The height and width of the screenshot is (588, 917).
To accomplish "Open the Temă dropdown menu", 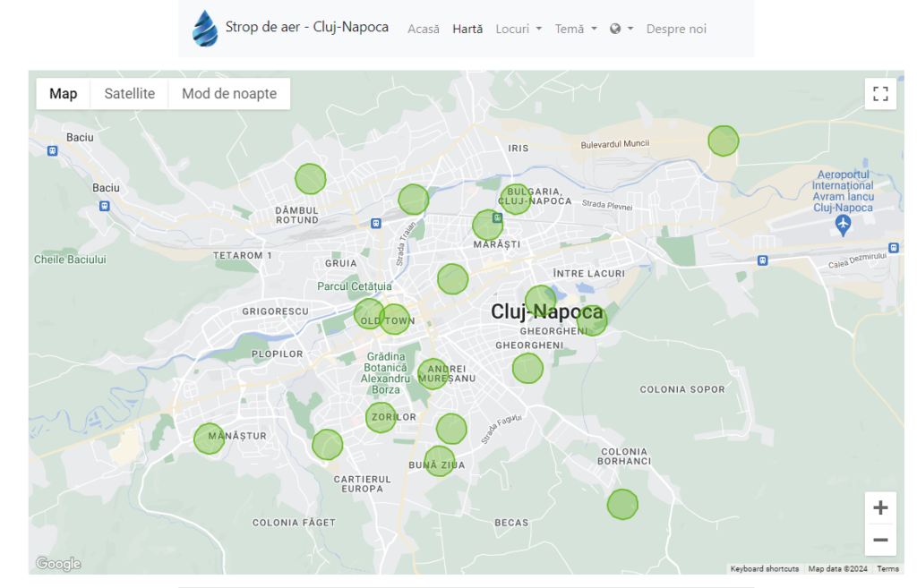I will [576, 29].
